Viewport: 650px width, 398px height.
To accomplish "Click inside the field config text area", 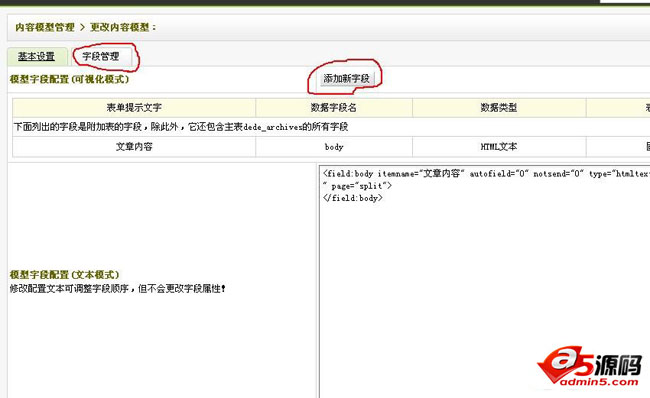I will 485,282.
